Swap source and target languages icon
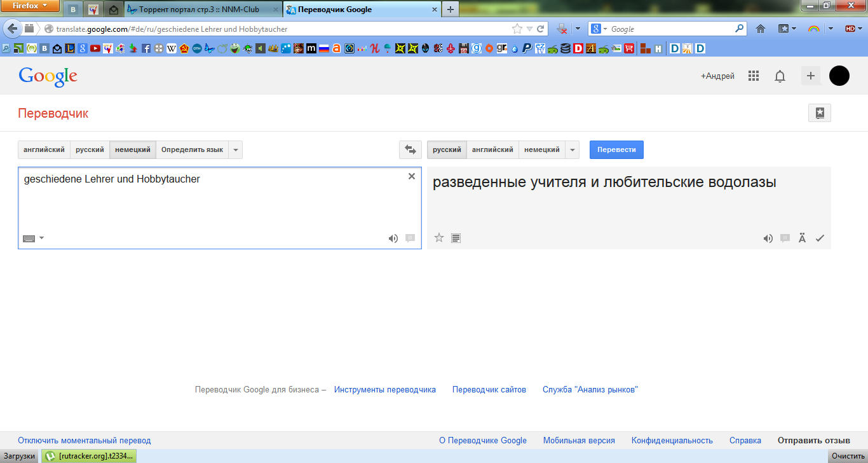 410,150
